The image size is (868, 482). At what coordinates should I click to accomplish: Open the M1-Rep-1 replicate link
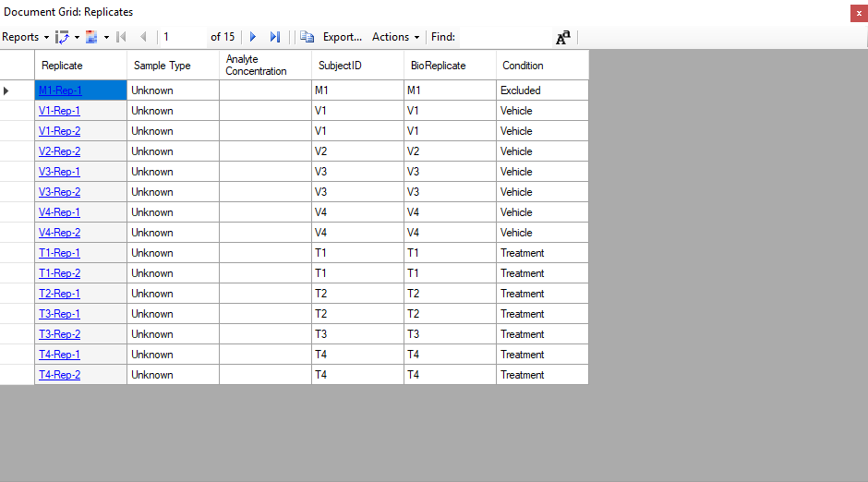coord(60,90)
